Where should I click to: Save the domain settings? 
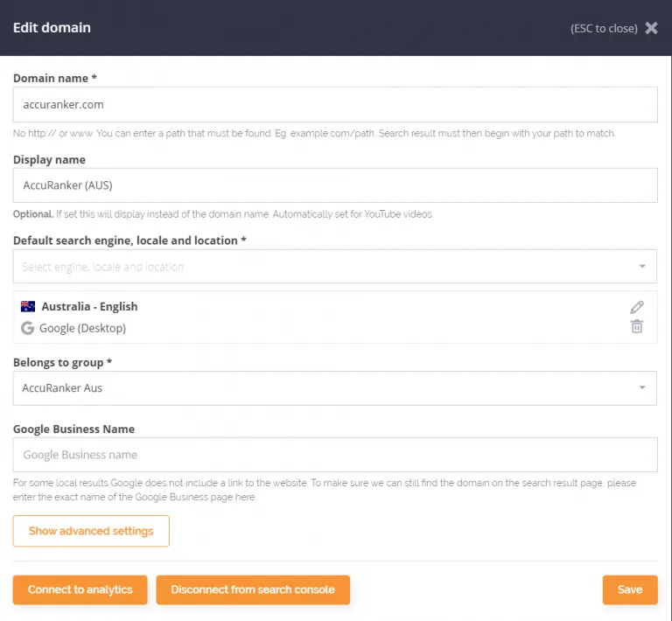[630, 590]
